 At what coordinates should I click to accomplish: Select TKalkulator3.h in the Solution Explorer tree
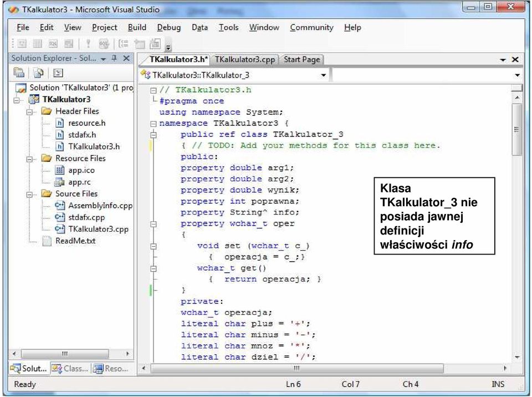[x=88, y=146]
